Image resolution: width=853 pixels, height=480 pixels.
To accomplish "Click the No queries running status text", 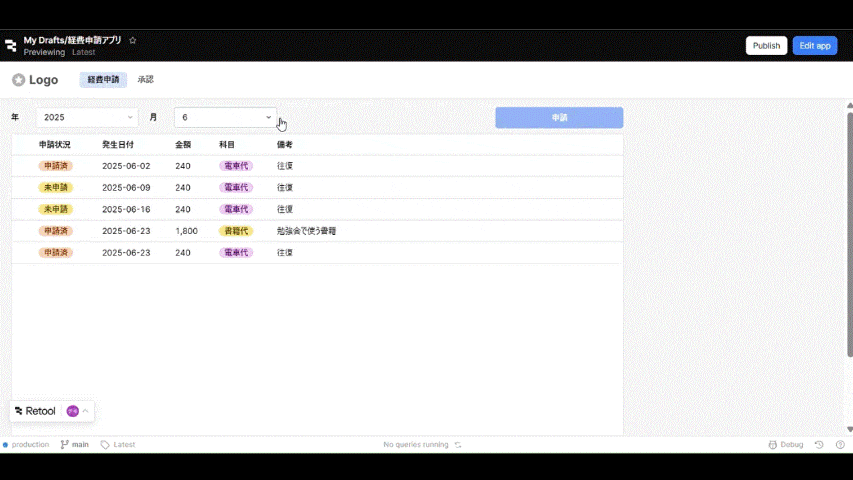I will pyautogui.click(x=416, y=445).
